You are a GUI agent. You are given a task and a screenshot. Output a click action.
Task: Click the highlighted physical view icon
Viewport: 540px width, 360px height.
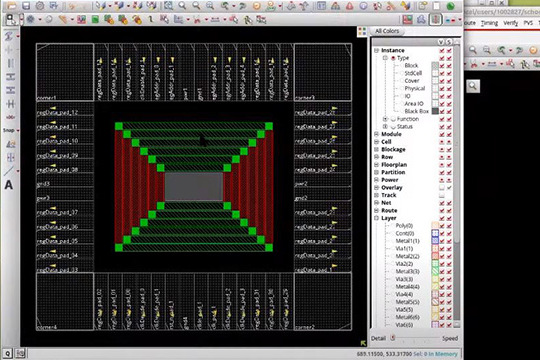(435, 20)
